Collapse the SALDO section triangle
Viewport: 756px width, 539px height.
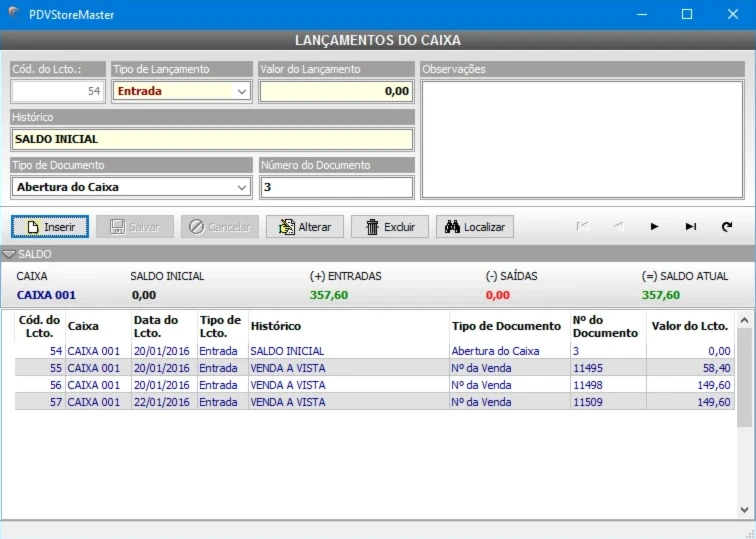(9, 255)
